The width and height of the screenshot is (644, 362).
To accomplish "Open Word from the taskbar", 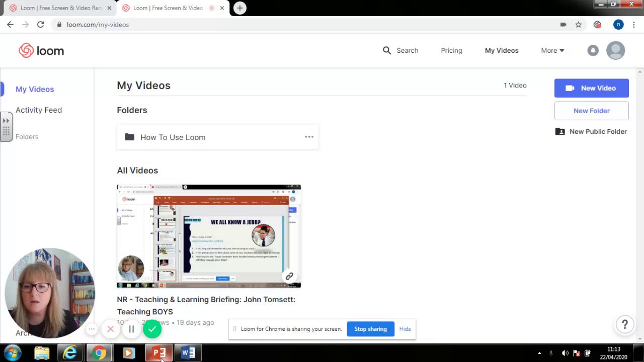I will (x=188, y=353).
